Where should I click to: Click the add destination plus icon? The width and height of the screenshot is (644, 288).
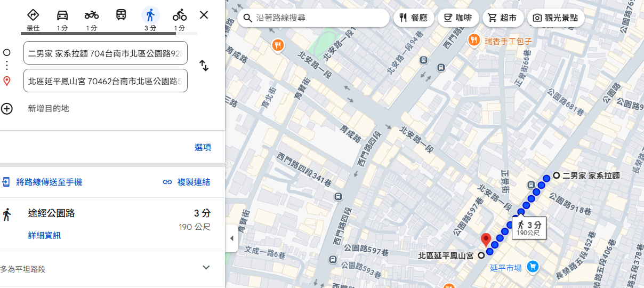7,109
